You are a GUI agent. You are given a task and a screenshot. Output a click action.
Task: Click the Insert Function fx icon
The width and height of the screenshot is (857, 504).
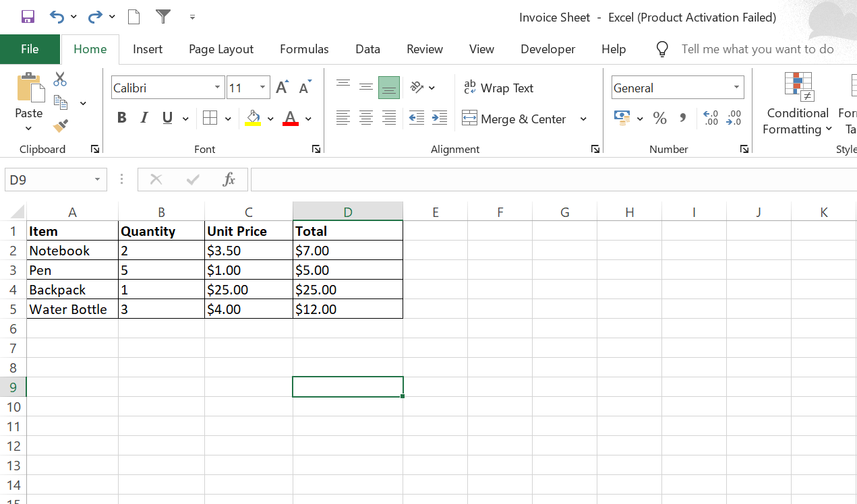coord(229,179)
